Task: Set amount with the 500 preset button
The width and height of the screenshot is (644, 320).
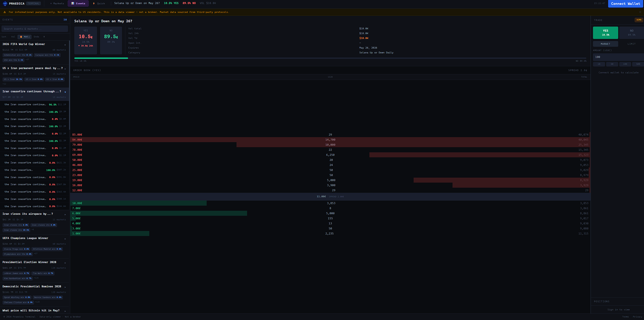Action: coord(638,64)
